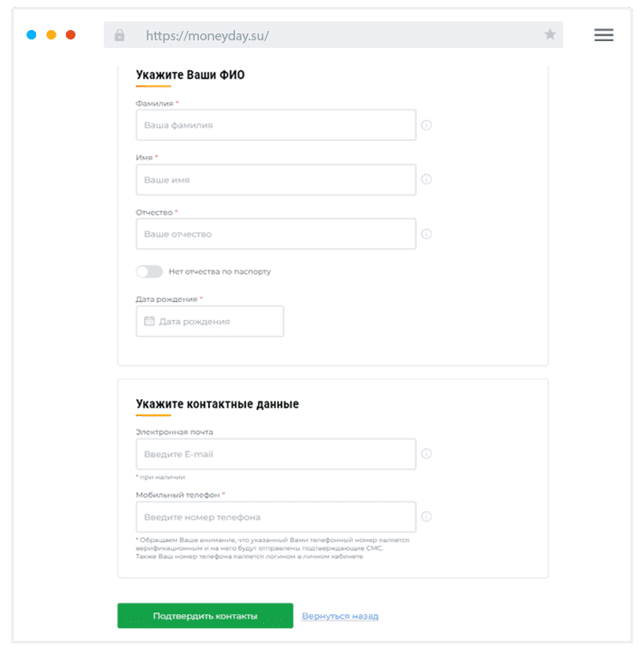Image resolution: width=644 pixels, height=652 pixels.
Task: Focus the 'Ваше отчество' input field
Action: (x=275, y=234)
